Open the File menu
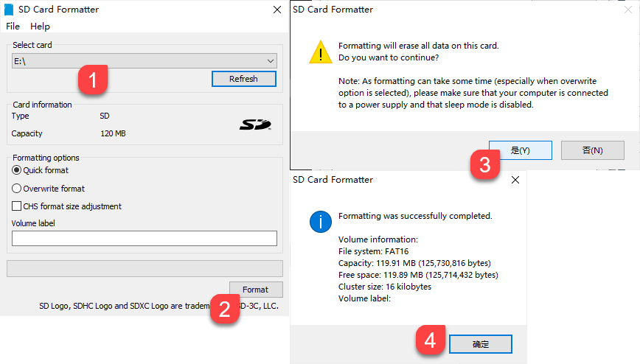Viewport: 640px width, 364px height. pyautogui.click(x=13, y=26)
